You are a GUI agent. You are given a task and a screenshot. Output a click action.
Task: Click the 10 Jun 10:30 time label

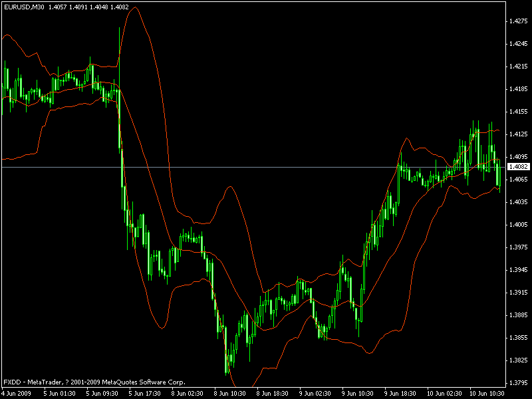(487, 394)
